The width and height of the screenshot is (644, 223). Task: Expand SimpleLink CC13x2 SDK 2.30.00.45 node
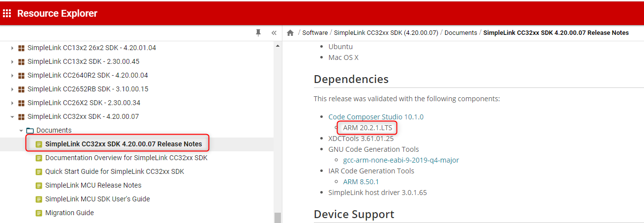[12, 62]
